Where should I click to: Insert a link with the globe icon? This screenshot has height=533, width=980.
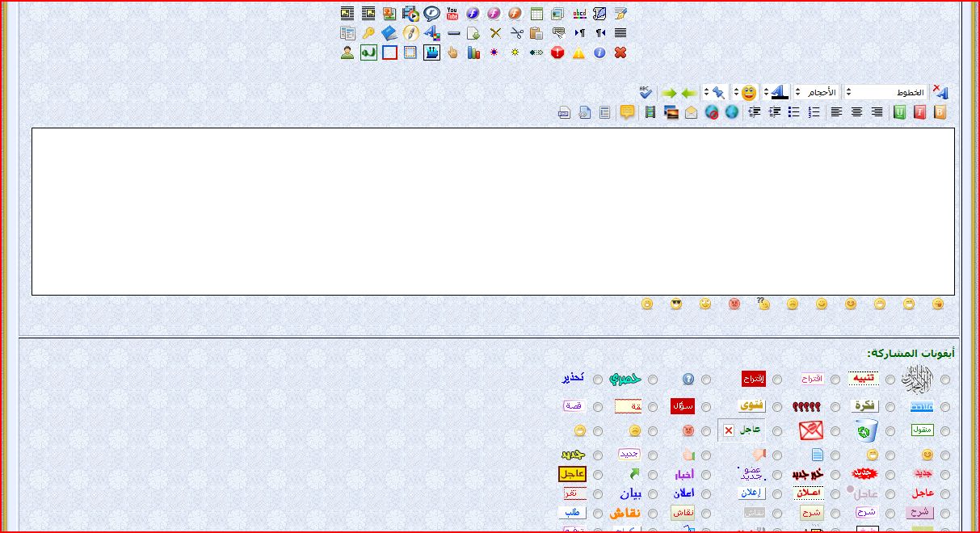pos(732,112)
